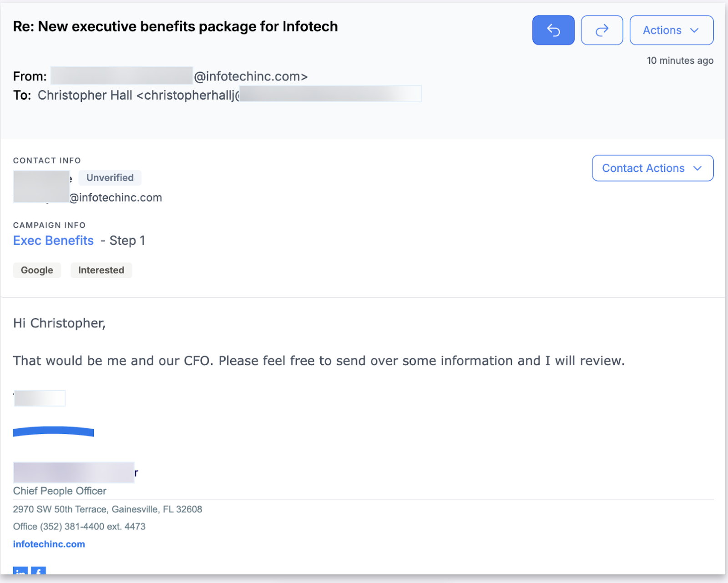Expand the Contact Actions dropdown
The height and width of the screenshot is (583, 728).
pyautogui.click(x=643, y=168)
